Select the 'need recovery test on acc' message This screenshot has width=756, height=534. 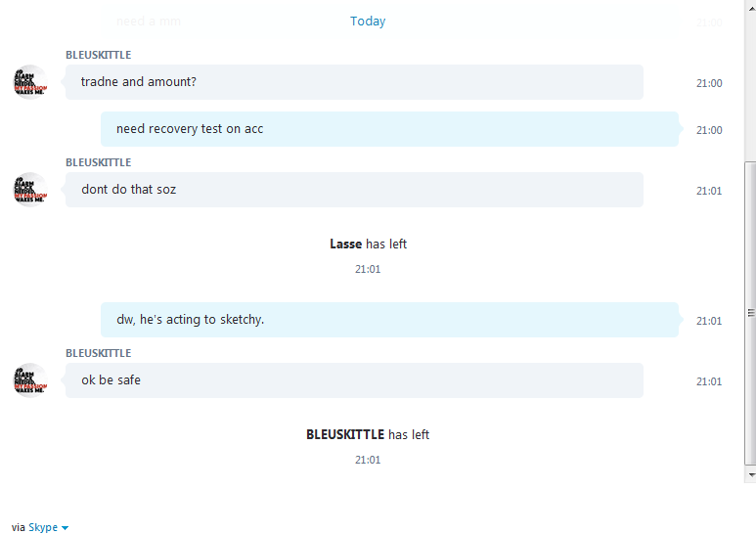click(x=389, y=129)
